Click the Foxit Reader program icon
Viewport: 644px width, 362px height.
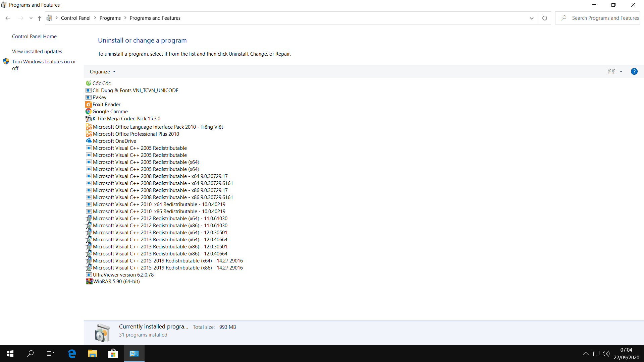click(89, 105)
